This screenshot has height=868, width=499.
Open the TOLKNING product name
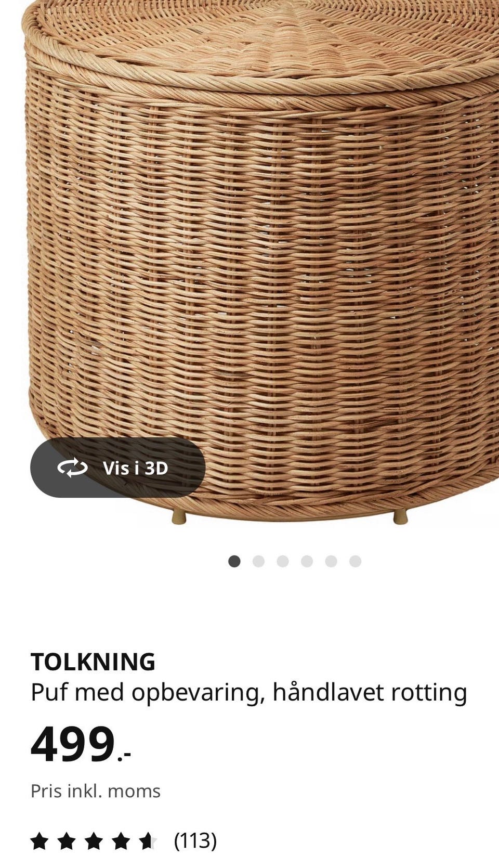(x=93, y=662)
